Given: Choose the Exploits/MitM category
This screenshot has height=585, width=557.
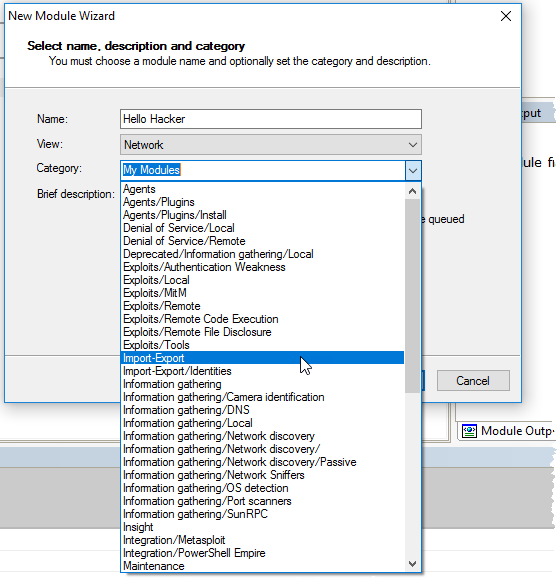Looking at the screenshot, I should [x=263, y=293].
